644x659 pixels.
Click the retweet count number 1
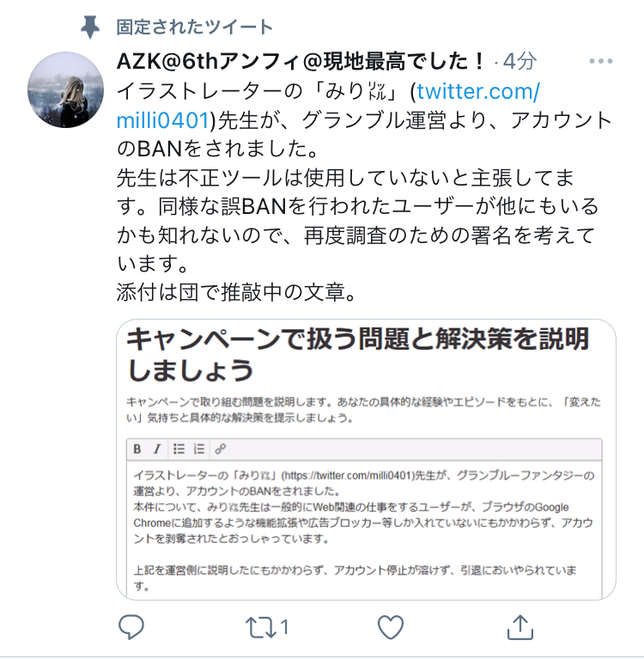pos(284,627)
